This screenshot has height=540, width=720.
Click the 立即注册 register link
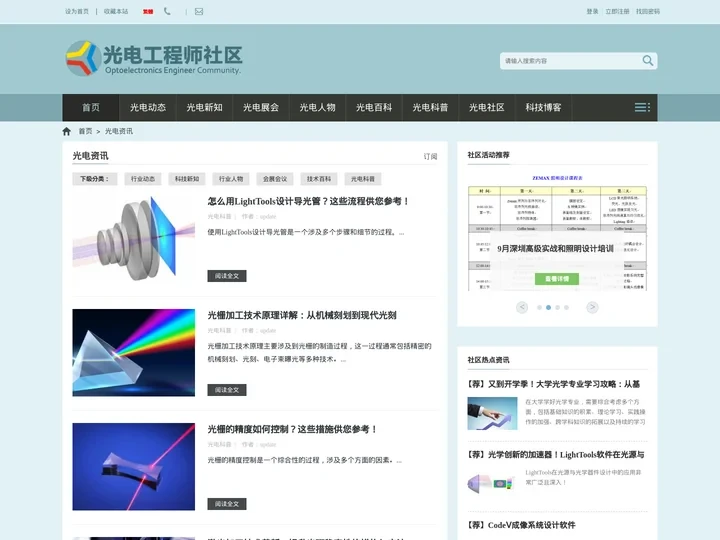coord(617,11)
